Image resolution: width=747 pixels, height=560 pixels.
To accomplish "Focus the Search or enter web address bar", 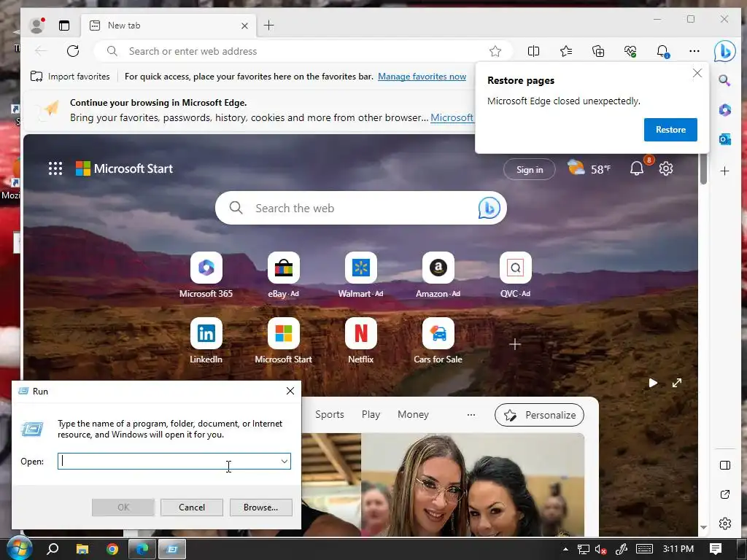I will tap(303, 51).
